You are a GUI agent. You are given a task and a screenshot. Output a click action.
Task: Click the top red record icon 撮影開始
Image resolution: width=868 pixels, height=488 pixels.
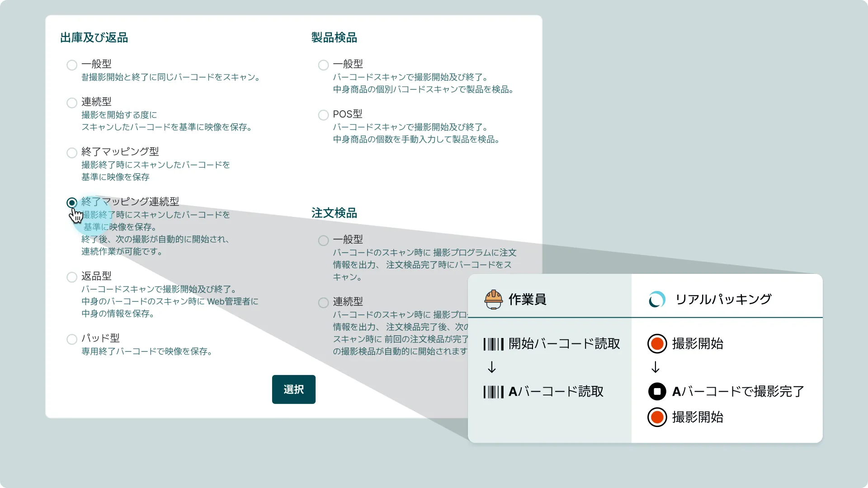point(657,344)
